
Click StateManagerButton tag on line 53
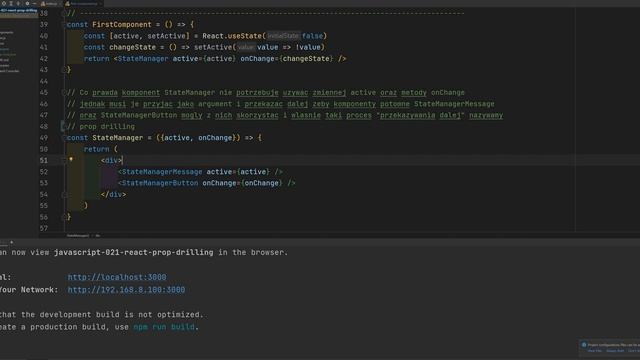[x=160, y=183]
